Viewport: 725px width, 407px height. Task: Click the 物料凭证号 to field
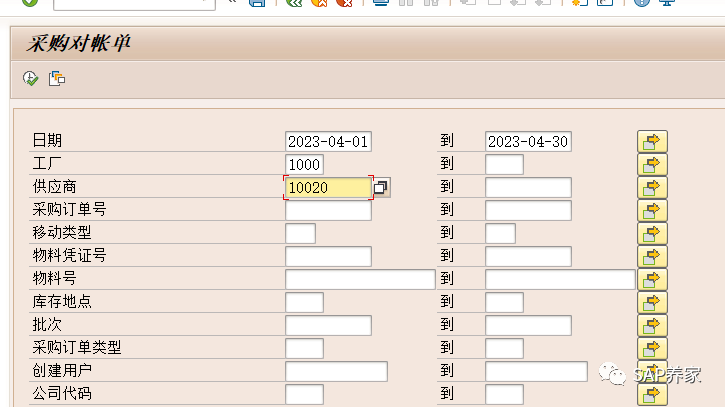pyautogui.click(x=528, y=257)
